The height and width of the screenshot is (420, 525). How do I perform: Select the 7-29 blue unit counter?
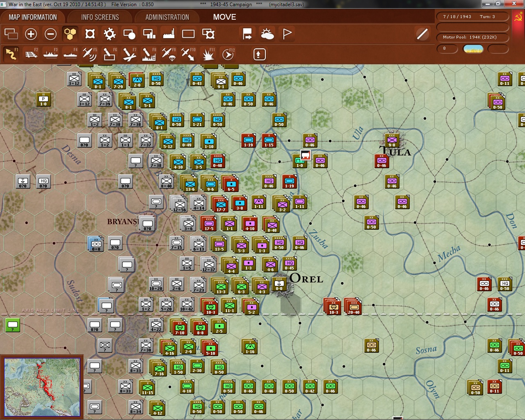click(x=118, y=81)
